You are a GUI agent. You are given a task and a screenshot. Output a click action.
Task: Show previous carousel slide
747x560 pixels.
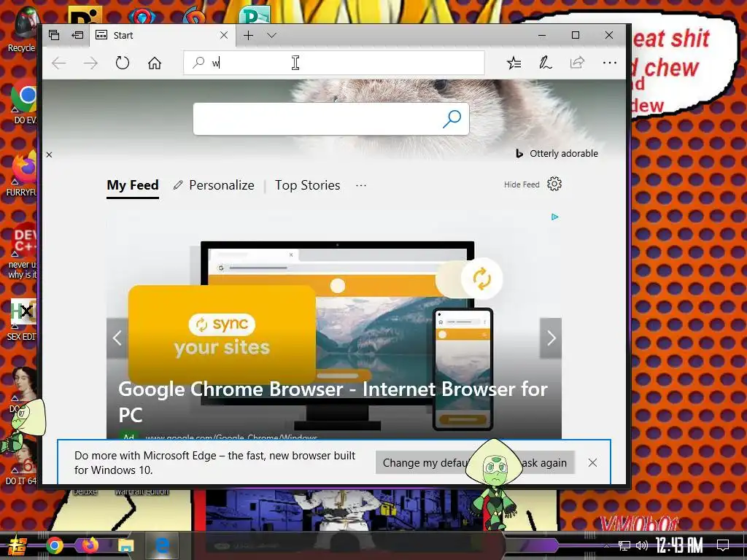(x=117, y=338)
